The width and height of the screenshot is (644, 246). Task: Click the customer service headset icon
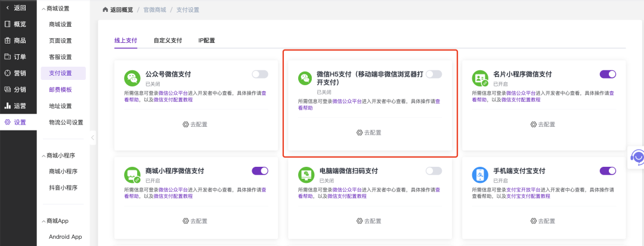(637, 157)
